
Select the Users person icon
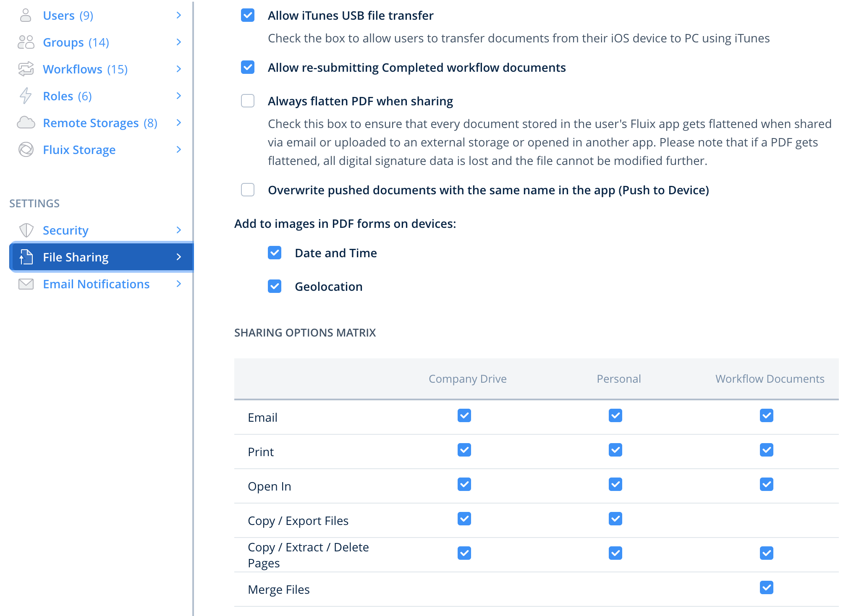click(26, 15)
